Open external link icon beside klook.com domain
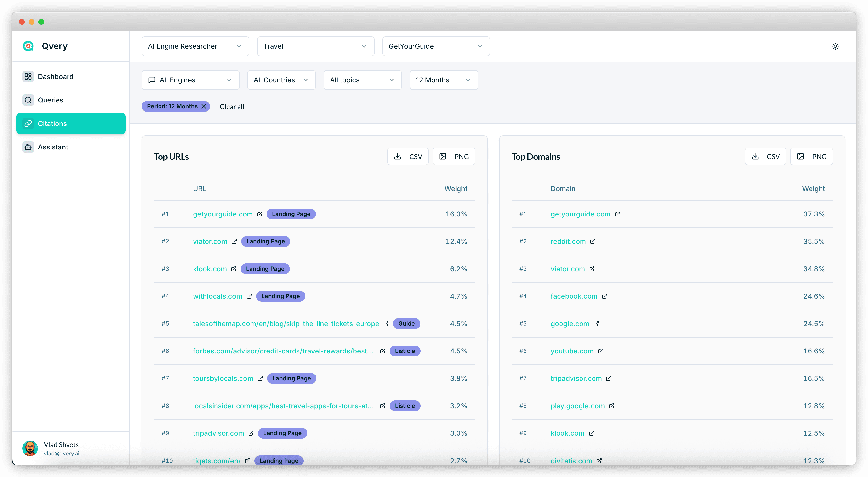Image resolution: width=868 pixels, height=477 pixels. pos(591,433)
